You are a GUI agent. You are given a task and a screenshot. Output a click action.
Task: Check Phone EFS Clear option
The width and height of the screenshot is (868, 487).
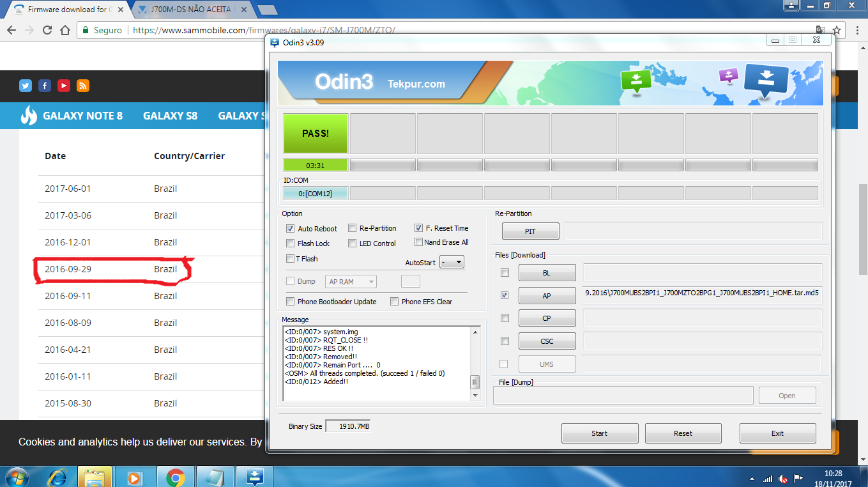[x=395, y=301]
